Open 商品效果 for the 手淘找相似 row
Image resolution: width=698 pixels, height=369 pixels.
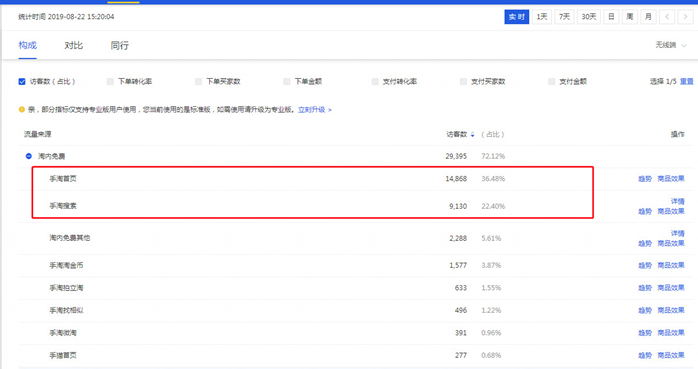click(x=671, y=310)
